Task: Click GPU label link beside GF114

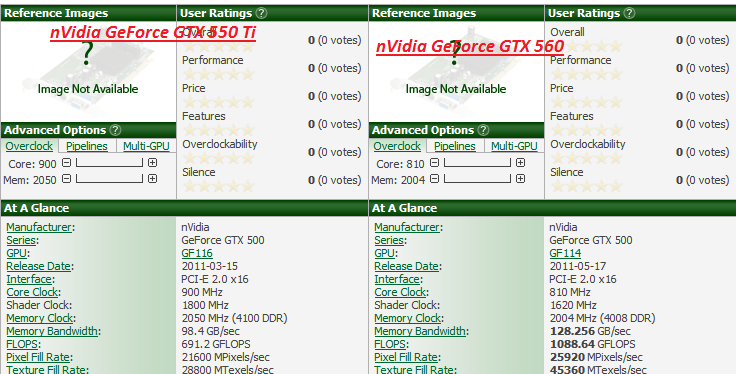Action: pos(384,253)
